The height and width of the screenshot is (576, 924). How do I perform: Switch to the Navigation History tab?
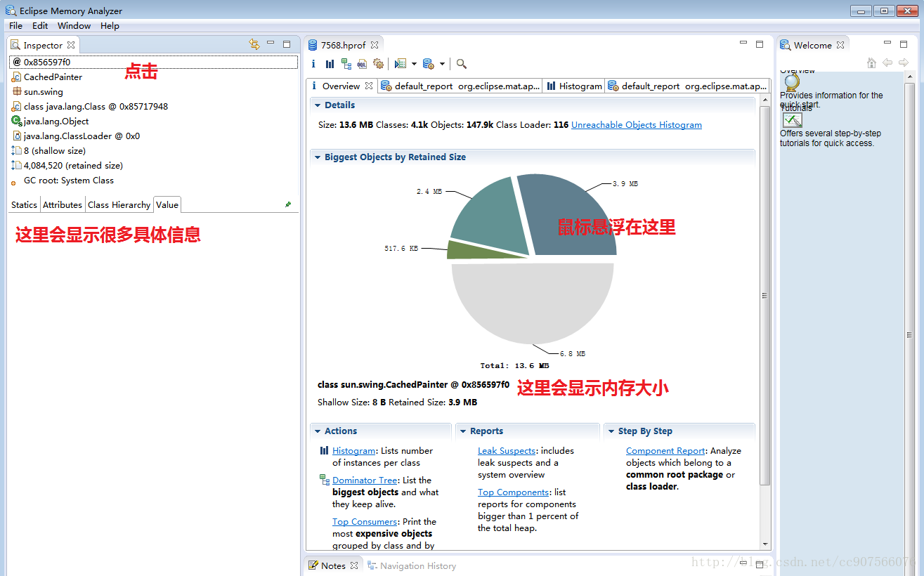pos(412,565)
